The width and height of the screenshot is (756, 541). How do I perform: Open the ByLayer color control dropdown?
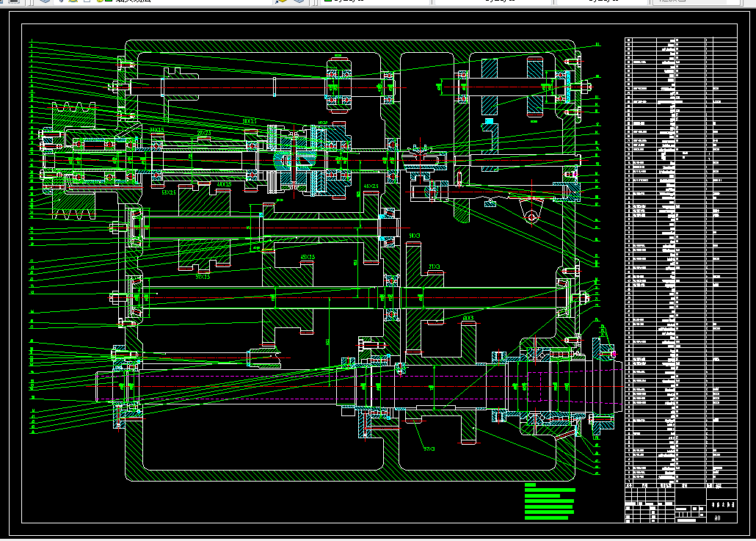pos(375,1)
